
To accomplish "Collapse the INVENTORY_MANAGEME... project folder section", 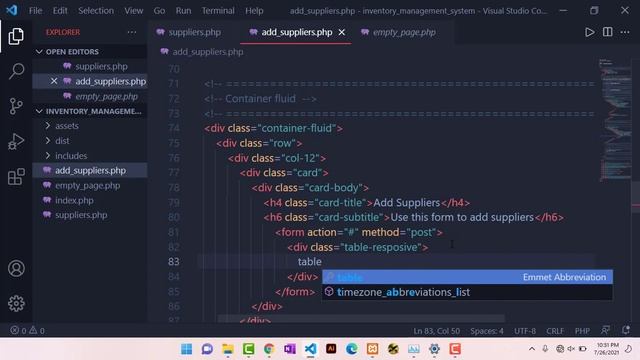I will click(39, 111).
